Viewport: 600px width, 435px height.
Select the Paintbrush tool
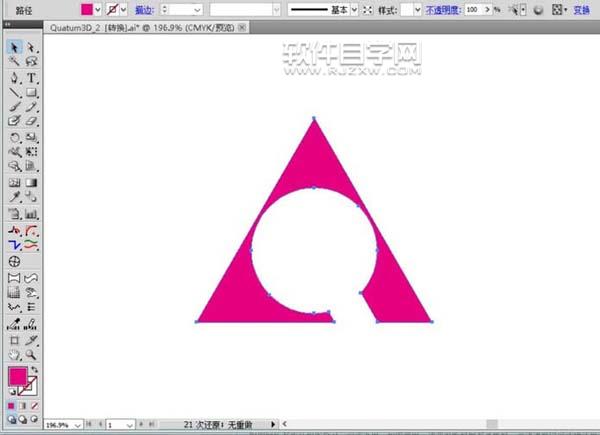coord(14,107)
